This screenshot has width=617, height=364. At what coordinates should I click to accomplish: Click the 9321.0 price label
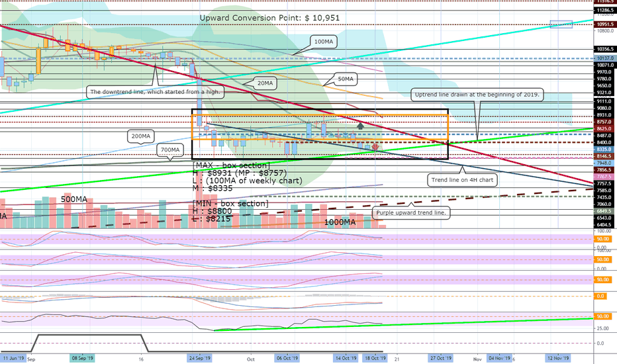pos(604,93)
